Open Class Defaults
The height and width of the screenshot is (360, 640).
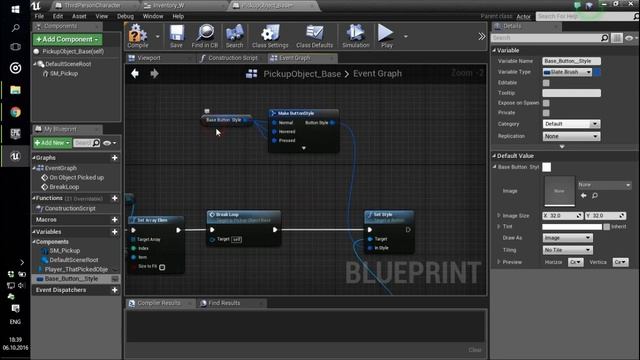[x=314, y=36]
